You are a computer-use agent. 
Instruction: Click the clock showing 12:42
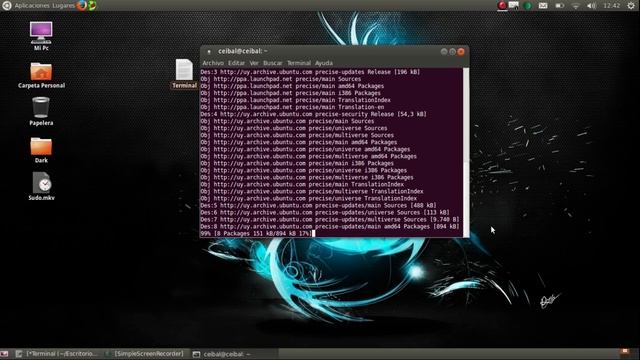[611, 6]
